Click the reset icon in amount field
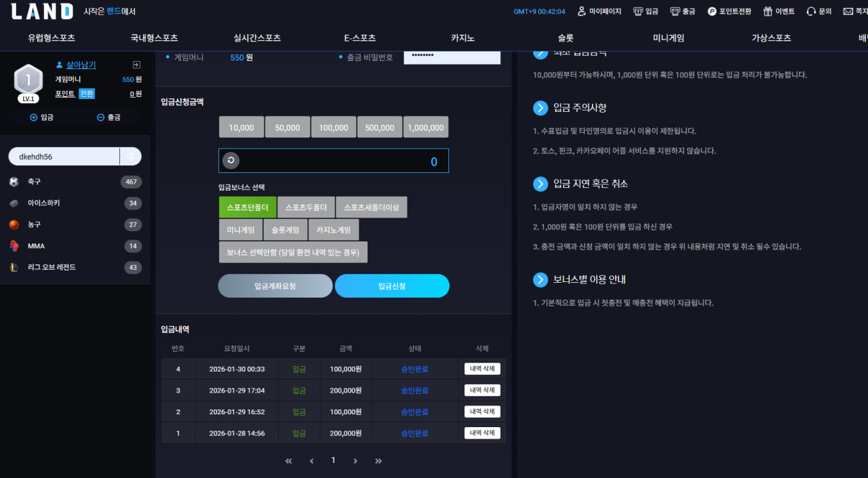Image resolution: width=868 pixels, height=478 pixels. (x=231, y=161)
